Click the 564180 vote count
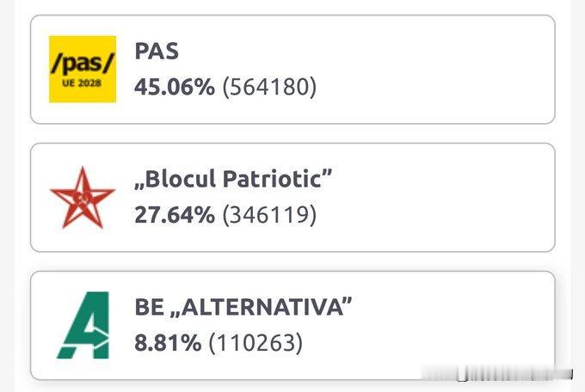Screen dimensions: 585x392 (269, 87)
